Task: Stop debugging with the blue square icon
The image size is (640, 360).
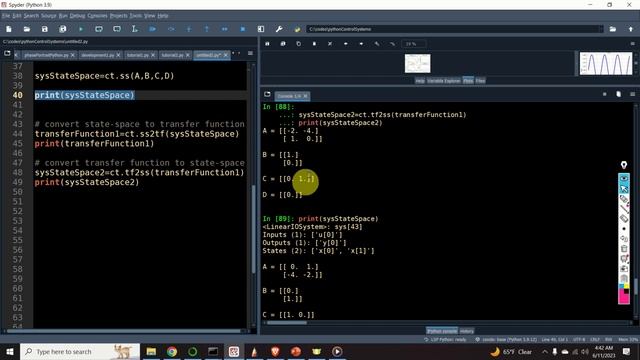Action: (x=243, y=29)
